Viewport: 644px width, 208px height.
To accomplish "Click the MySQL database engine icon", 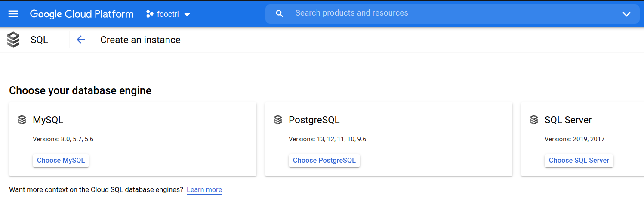I will coord(22,120).
